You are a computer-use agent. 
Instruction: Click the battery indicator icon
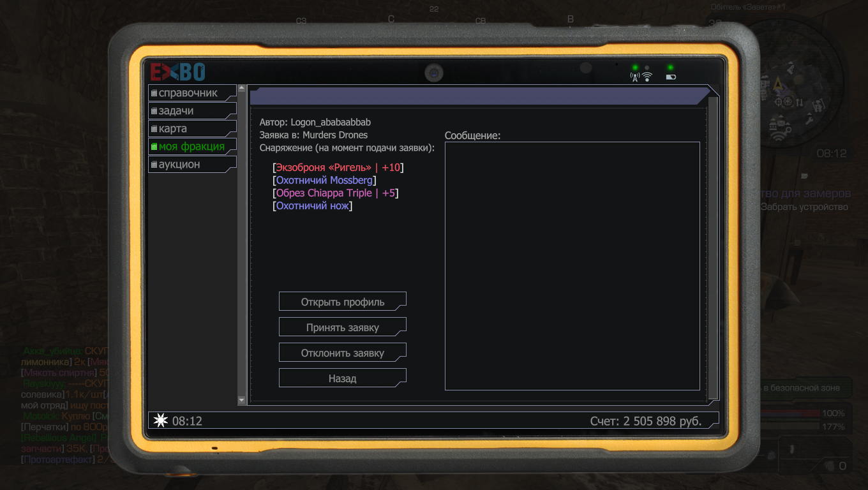670,77
